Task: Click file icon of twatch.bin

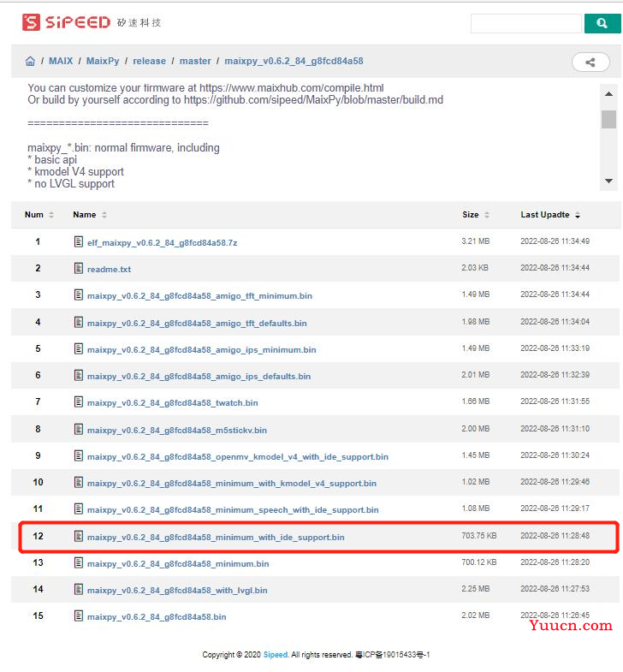Action: [x=79, y=402]
